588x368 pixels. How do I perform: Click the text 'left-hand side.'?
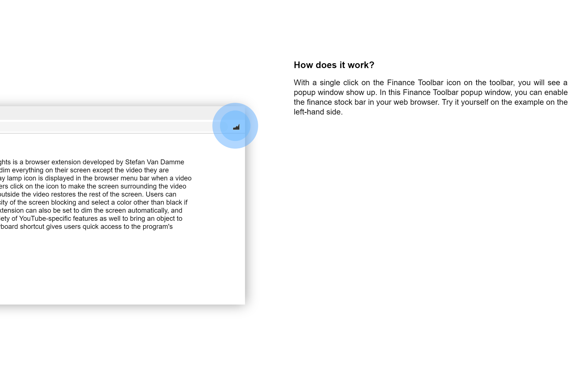tap(318, 112)
